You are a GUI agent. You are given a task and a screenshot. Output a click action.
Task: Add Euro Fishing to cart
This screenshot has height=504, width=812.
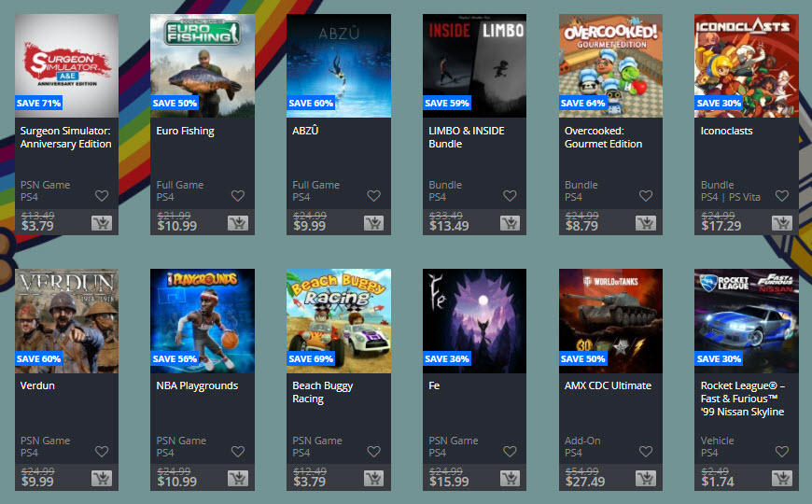coord(238,223)
